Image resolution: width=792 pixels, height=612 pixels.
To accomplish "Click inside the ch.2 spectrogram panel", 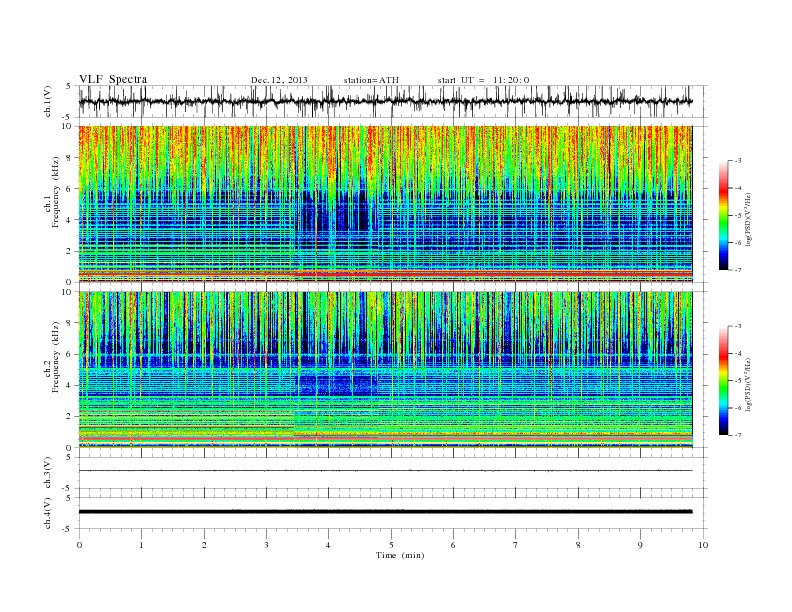I will click(x=385, y=370).
